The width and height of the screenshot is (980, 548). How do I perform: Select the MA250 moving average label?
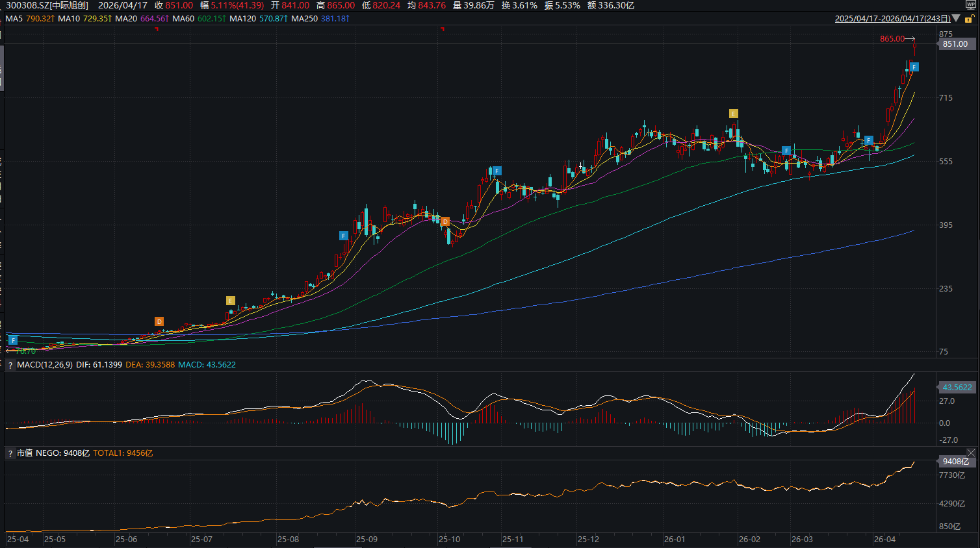304,19
